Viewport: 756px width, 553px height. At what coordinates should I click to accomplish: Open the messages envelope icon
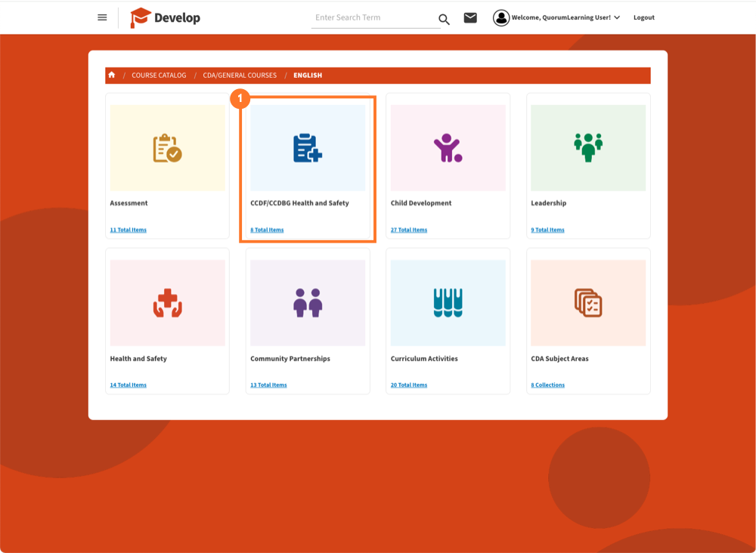(x=470, y=17)
